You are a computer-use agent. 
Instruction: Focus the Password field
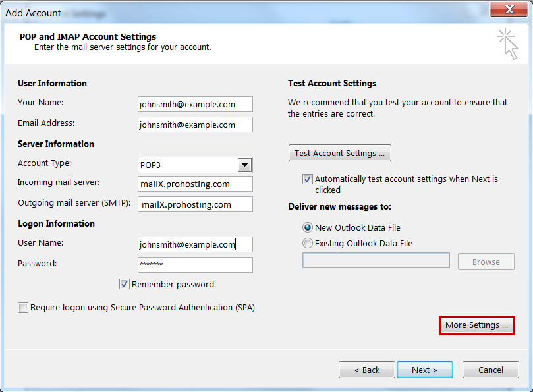(x=195, y=264)
